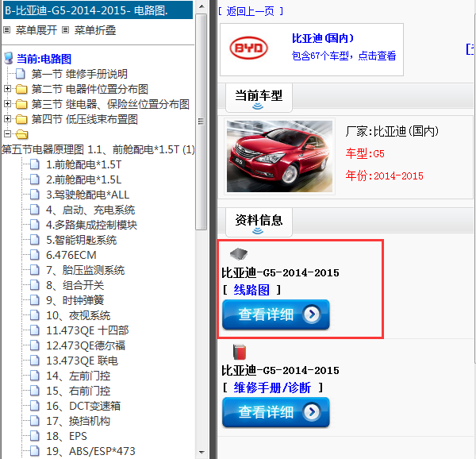Image resolution: width=476 pixels, height=459 pixels.
Task: Go back via 返回上一页 link
Action: pyautogui.click(x=251, y=11)
